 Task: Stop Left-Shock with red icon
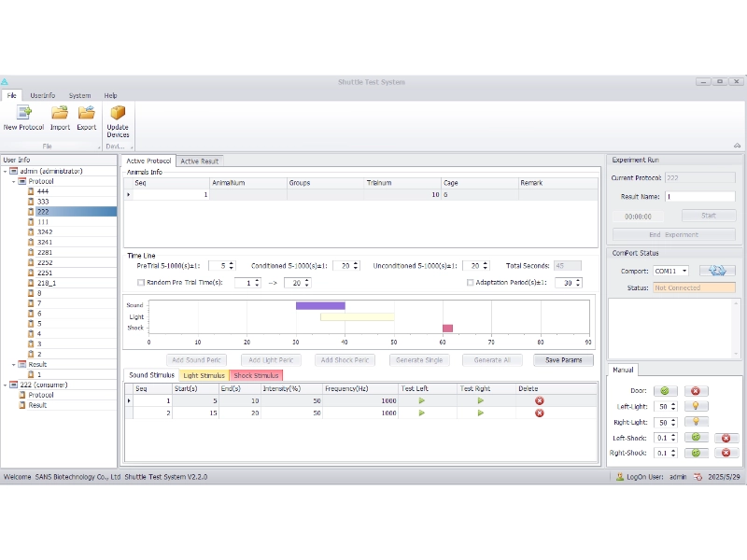[726, 438]
